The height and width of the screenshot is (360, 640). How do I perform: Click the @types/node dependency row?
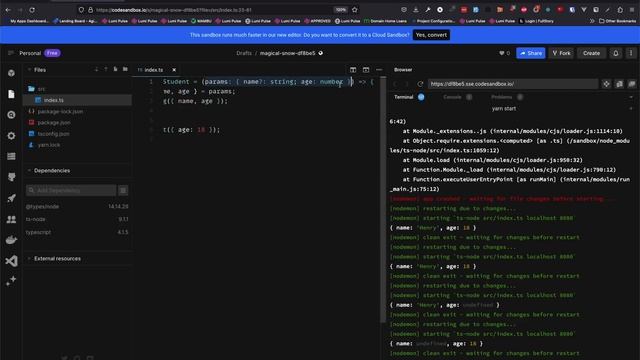pos(77,207)
